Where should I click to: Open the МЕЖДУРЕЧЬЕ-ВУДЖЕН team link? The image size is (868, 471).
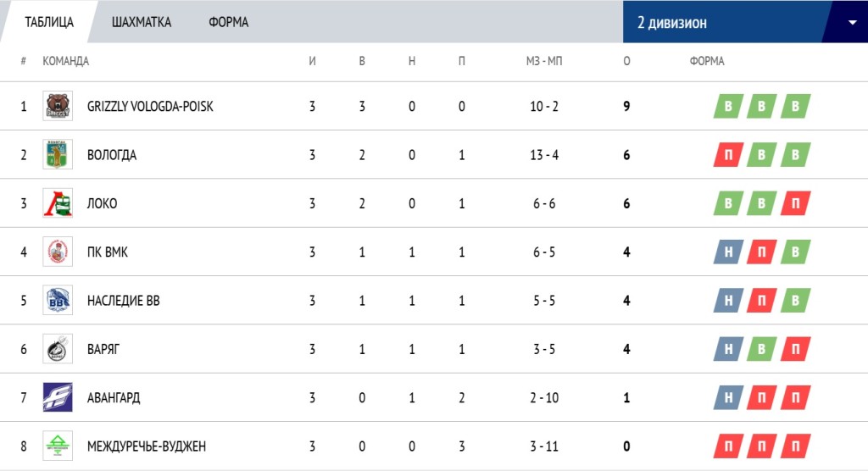tap(147, 446)
